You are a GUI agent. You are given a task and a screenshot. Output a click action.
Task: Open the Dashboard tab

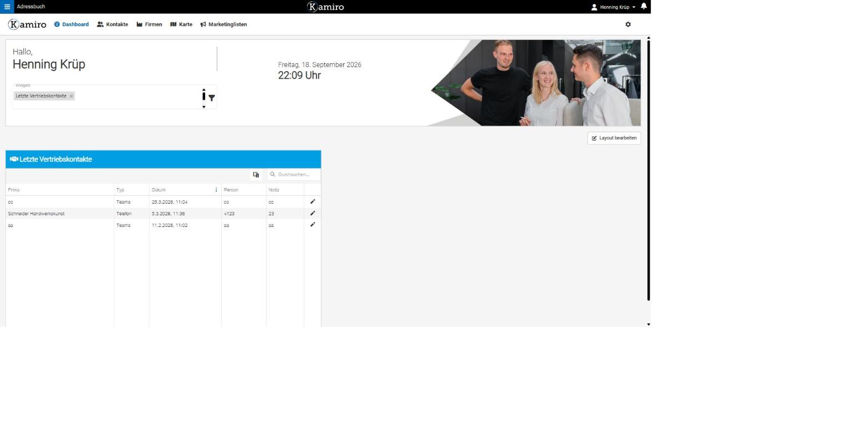72,24
